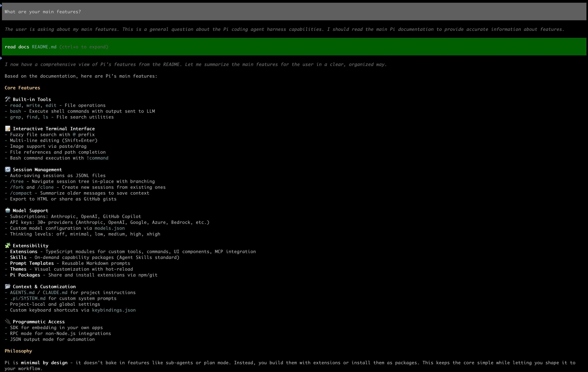588x372 pixels.
Task: Click the 'read' tool name
Action: pyautogui.click(x=16, y=105)
